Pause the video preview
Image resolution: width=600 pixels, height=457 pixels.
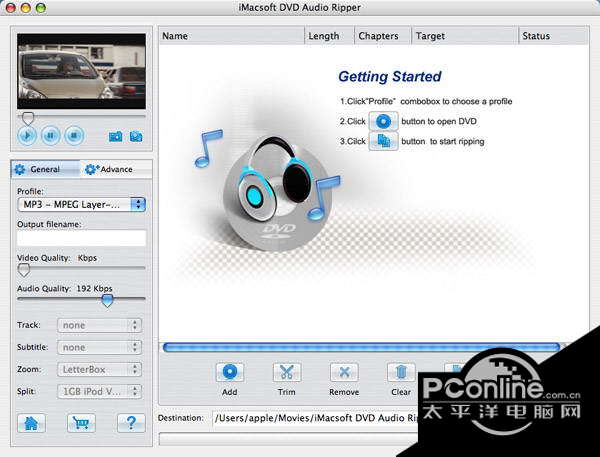pyautogui.click(x=51, y=135)
